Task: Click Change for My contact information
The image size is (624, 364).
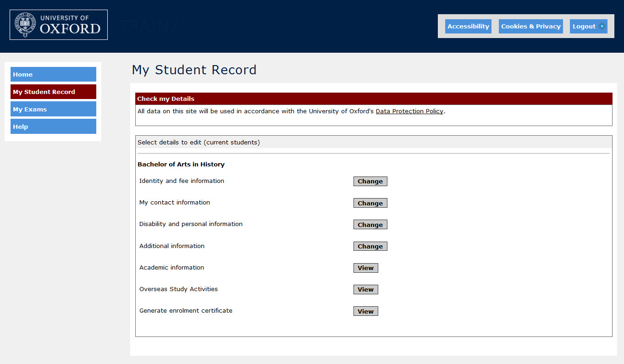Action: [370, 203]
